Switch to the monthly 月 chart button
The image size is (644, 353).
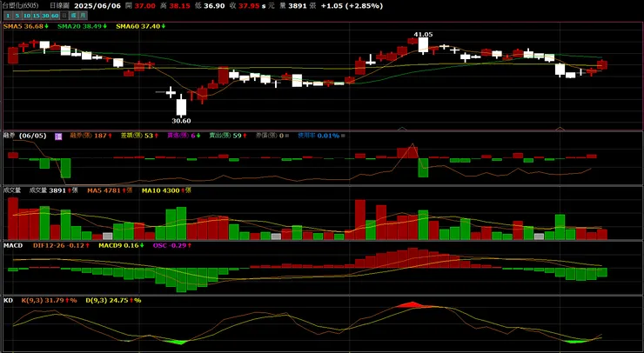pyautogui.click(x=83, y=16)
